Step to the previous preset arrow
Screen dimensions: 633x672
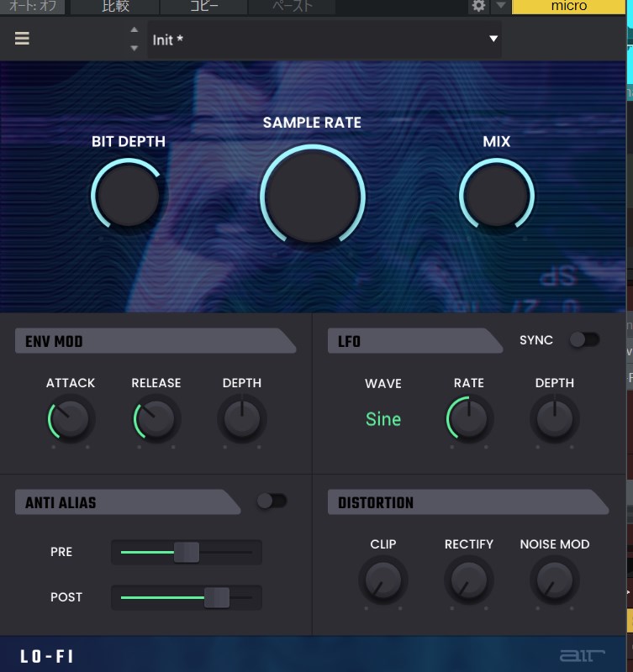point(134,30)
